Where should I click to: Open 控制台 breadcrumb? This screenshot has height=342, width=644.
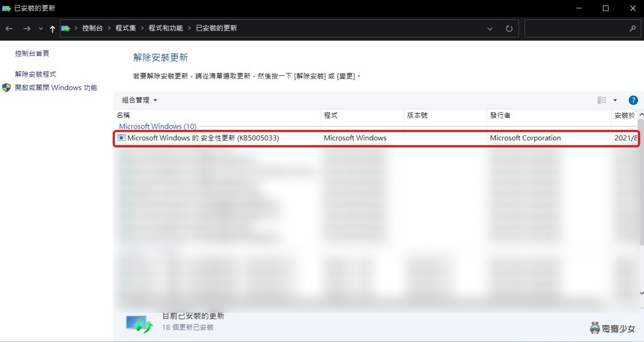[92, 28]
